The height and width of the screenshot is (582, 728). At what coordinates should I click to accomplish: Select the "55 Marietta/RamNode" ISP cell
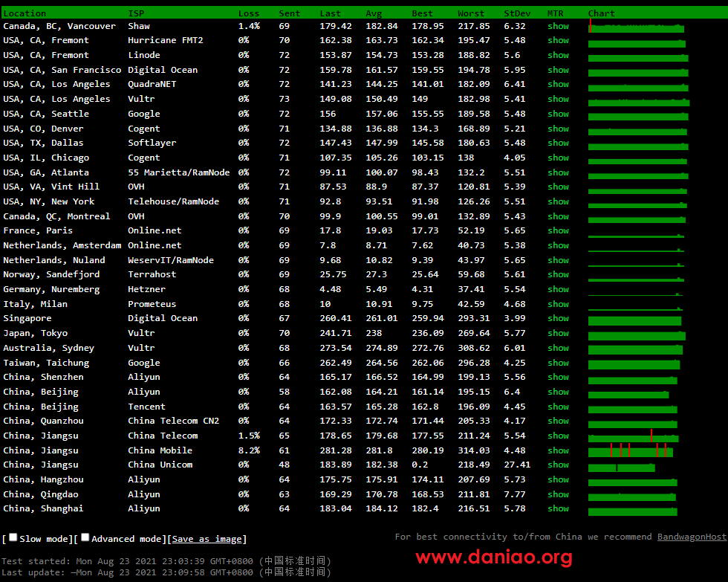coord(179,172)
